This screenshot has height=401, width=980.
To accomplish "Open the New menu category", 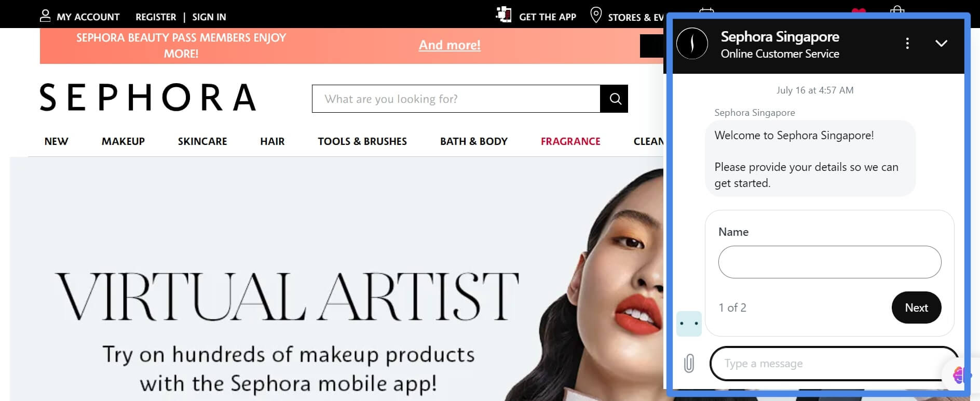I will coord(56,141).
